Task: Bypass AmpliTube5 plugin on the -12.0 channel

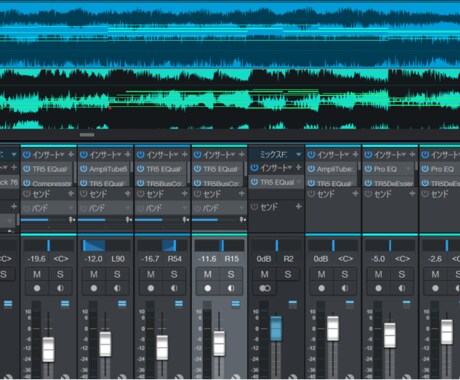Action: click(84, 169)
